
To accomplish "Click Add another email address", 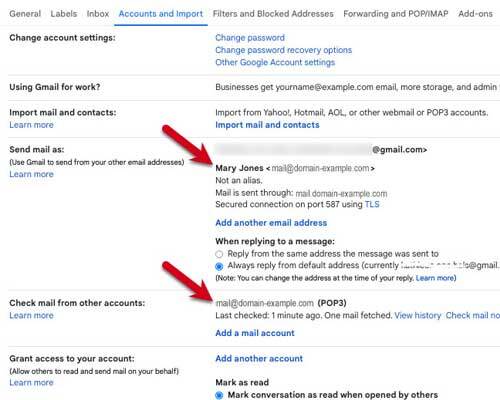I will pos(271,223).
